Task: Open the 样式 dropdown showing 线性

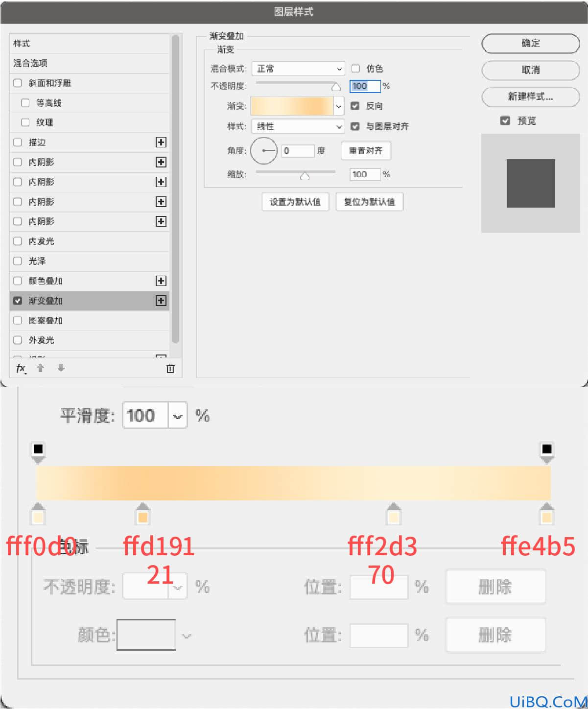Action: click(x=298, y=126)
